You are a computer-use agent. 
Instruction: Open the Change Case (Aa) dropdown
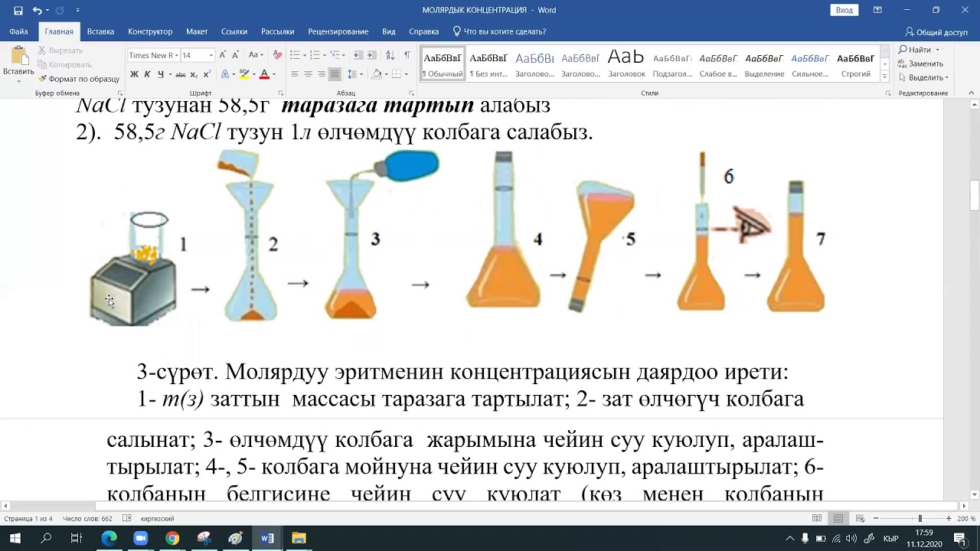(x=256, y=55)
